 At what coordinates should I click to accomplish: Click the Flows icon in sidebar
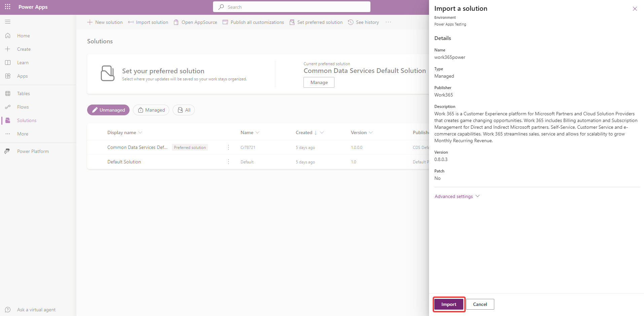click(x=8, y=107)
